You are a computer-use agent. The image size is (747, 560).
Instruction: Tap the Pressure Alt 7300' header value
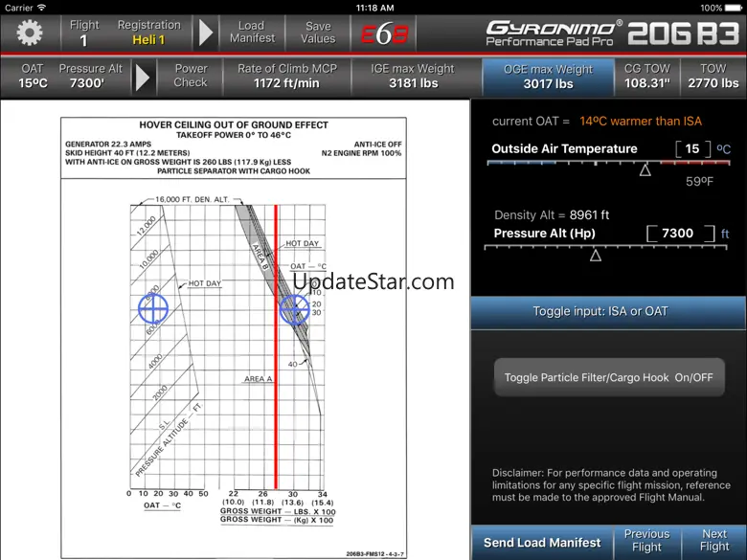91,76
